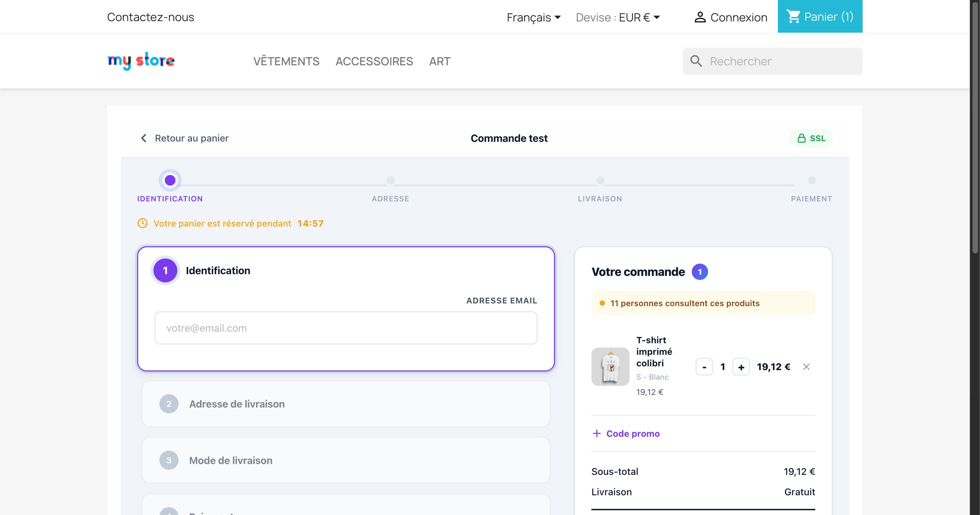Click the IDENTIFICATION step label
The height and width of the screenshot is (515, 980).
(x=170, y=199)
